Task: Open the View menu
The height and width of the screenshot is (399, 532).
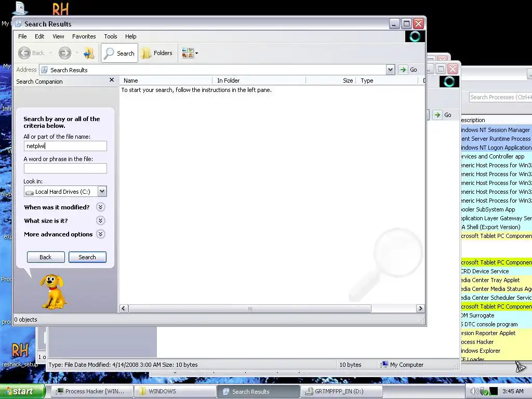Action: pos(58,36)
